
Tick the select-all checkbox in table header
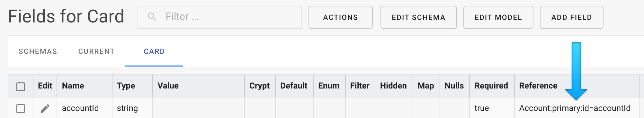coord(21,87)
